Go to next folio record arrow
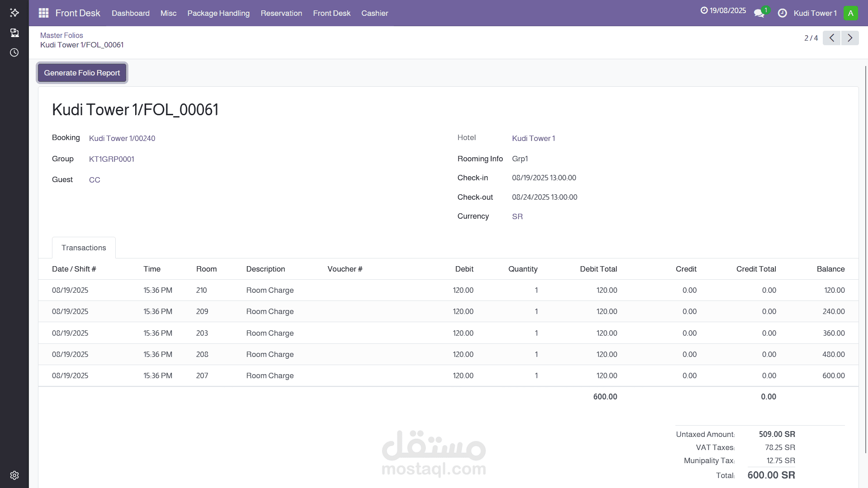868x488 pixels. 850,38
